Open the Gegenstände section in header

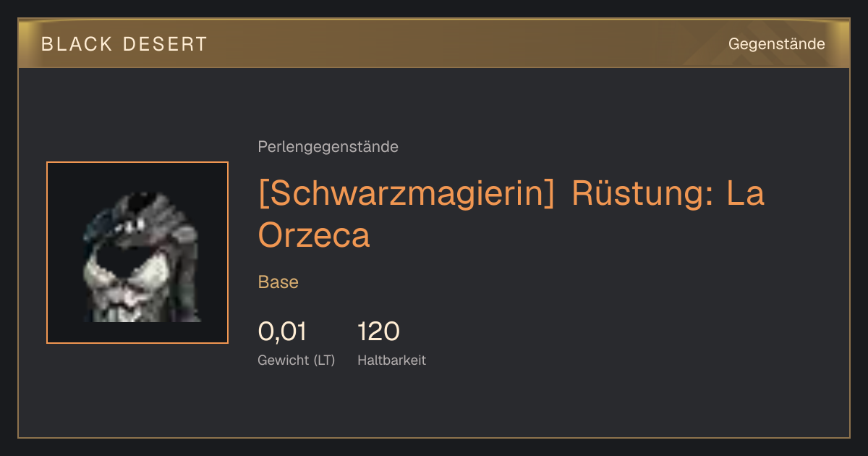tap(776, 44)
